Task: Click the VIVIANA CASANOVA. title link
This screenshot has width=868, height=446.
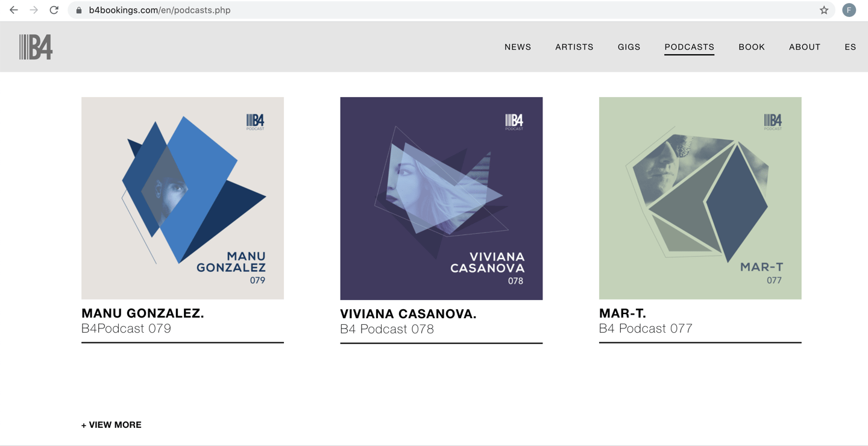Action: (408, 314)
